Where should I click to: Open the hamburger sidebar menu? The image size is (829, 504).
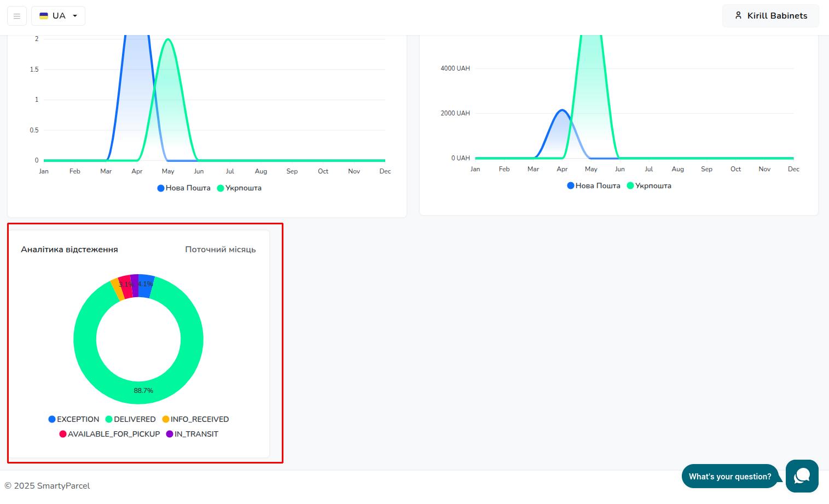coord(17,16)
